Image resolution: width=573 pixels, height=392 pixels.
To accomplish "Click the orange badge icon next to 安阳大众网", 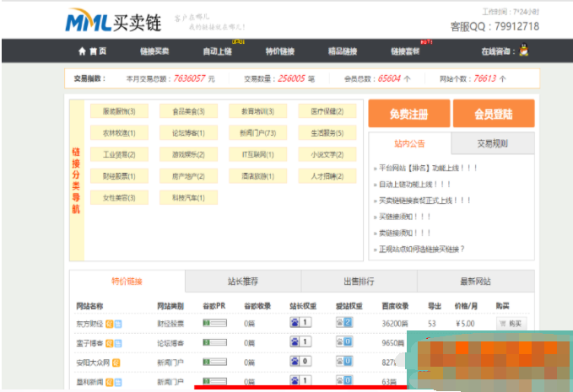I will 116,362.
